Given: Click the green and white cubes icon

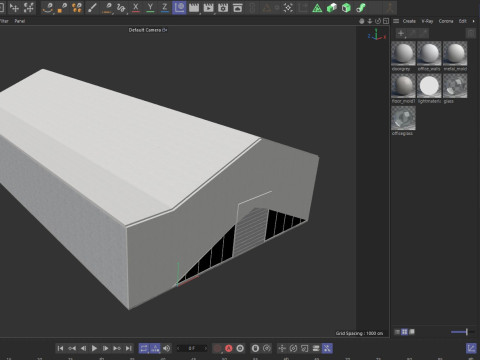Looking at the screenshot, I should tap(332, 8).
